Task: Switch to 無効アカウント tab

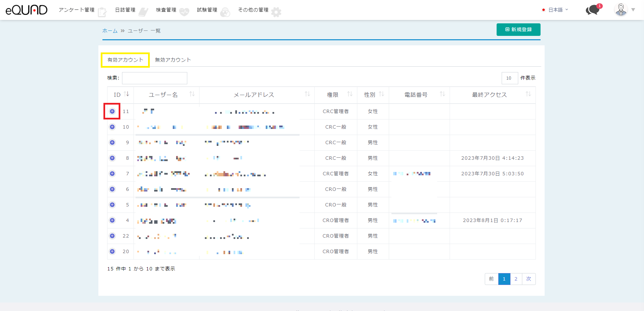Action: pyautogui.click(x=173, y=60)
